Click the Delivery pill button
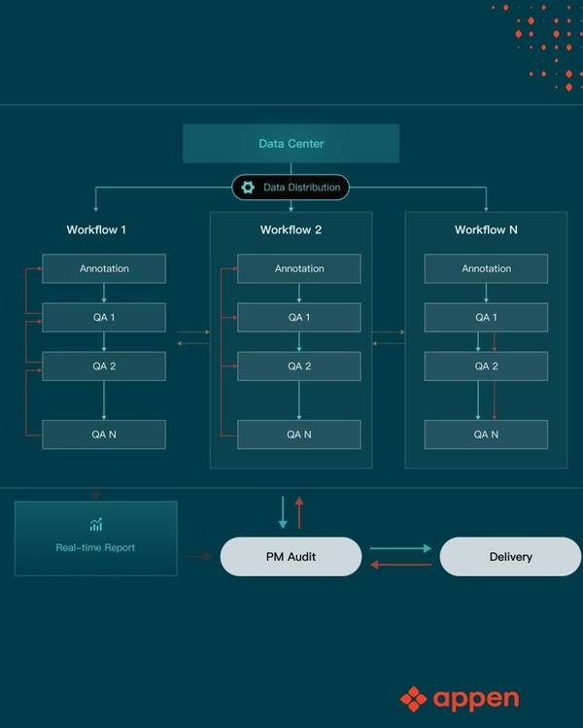This screenshot has height=728, width=583. pos(510,557)
